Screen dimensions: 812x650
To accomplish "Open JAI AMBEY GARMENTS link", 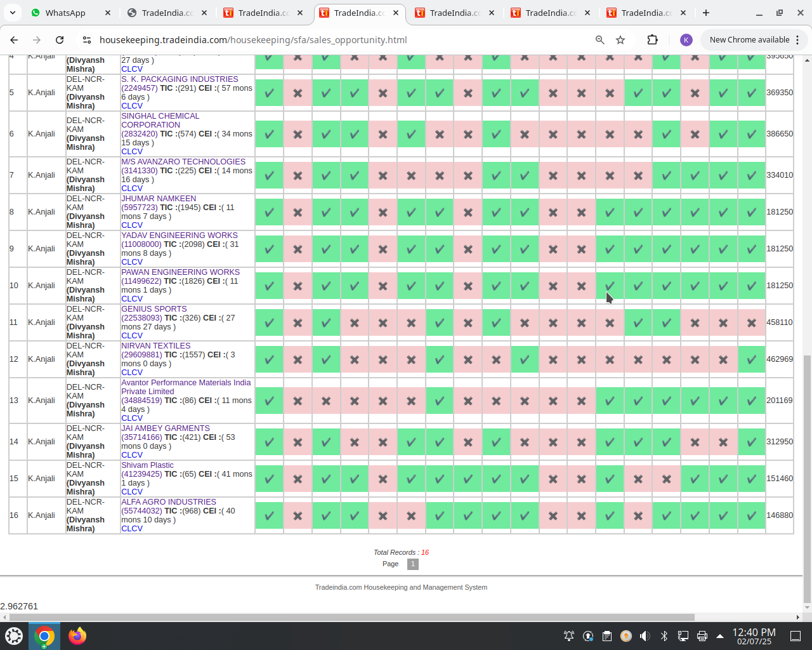I will [x=166, y=428].
